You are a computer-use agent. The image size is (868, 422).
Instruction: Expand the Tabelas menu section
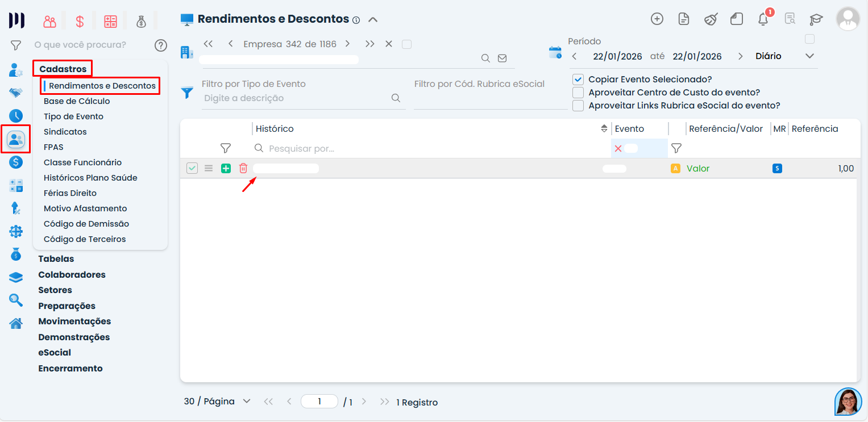pos(56,259)
